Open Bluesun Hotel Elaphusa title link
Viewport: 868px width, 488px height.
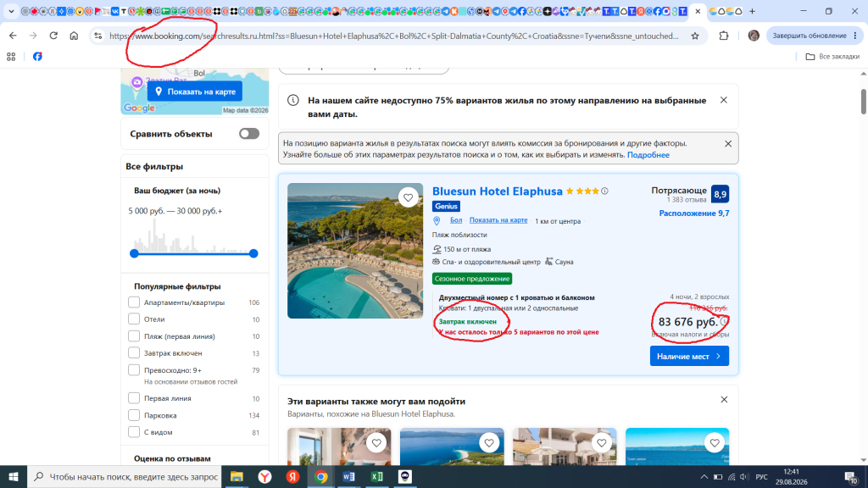tap(497, 191)
